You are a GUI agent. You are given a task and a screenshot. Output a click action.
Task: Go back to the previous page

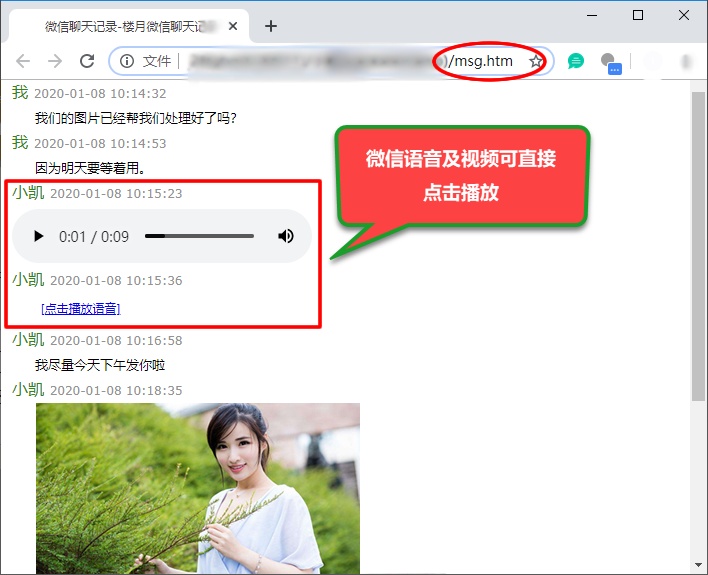(x=23, y=61)
